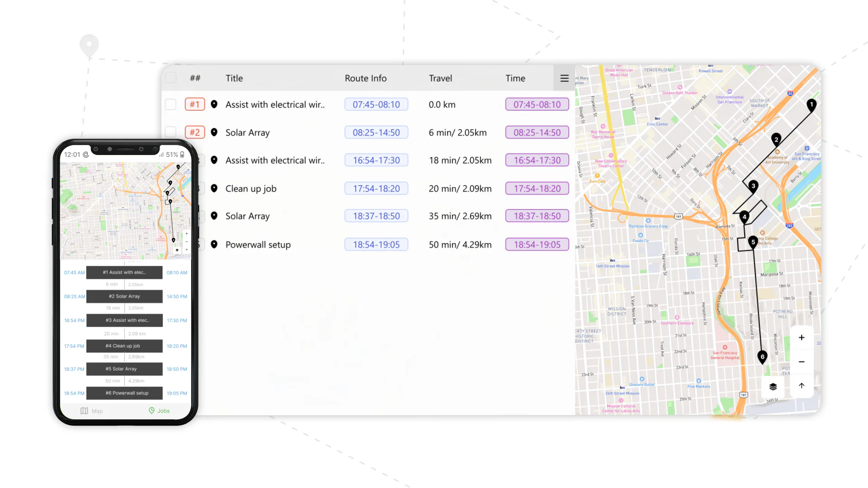The height and width of the screenshot is (488, 868).
Task: Sort by the Title column header
Action: 234,78
